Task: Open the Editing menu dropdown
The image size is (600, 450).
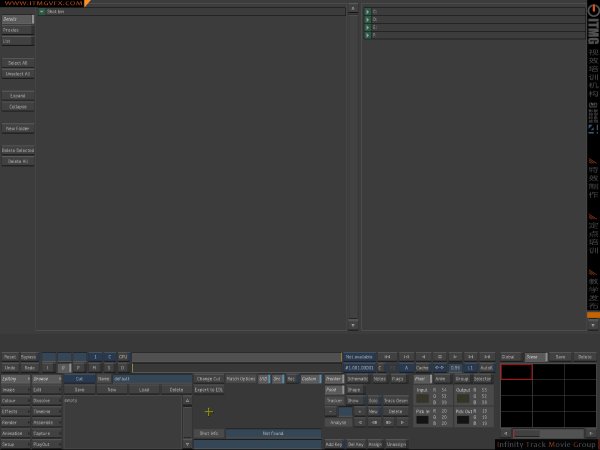Action: [16, 379]
